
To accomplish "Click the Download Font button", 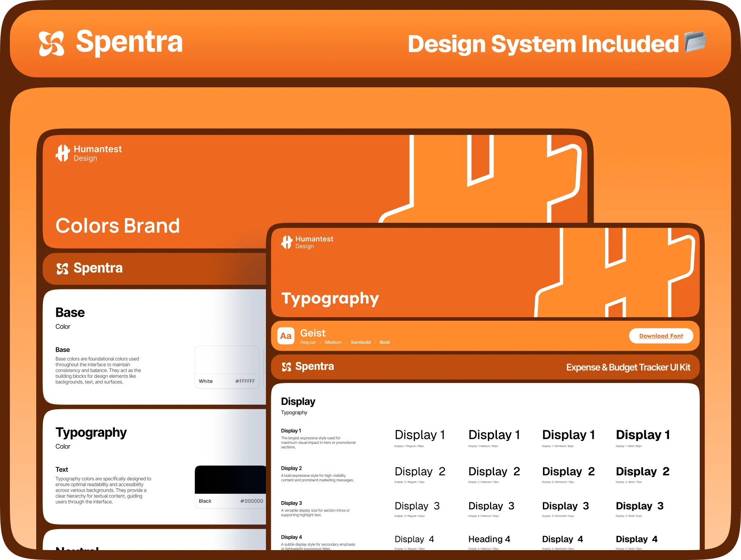I will tap(661, 336).
